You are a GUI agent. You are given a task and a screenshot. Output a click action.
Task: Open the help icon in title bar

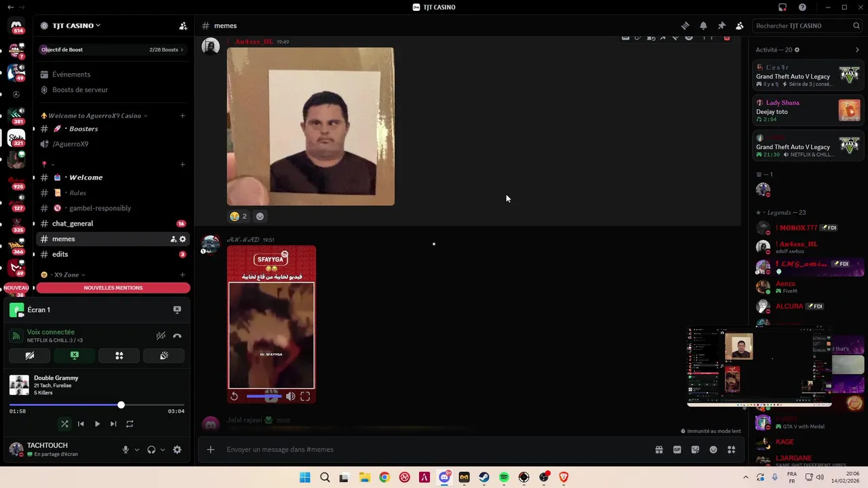tap(803, 7)
